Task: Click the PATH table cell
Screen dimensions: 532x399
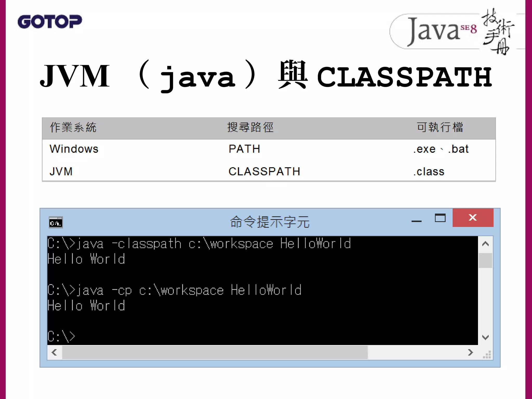Action: tap(244, 149)
